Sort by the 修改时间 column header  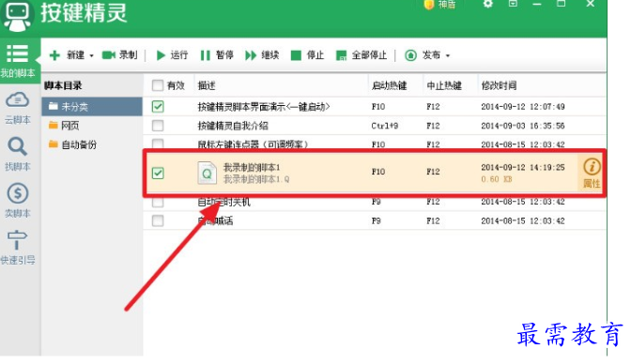pyautogui.click(x=499, y=85)
